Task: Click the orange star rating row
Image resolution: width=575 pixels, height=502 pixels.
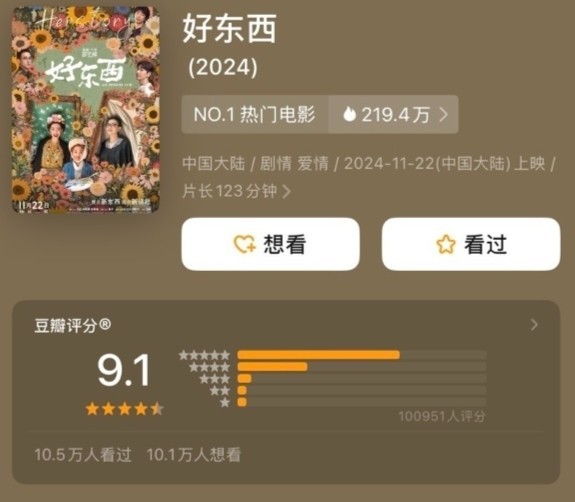Action: 124,409
